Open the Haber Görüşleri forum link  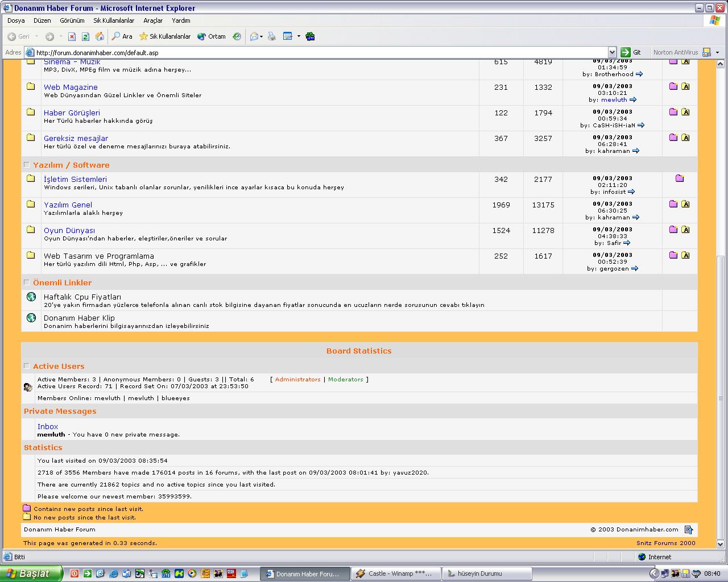[x=72, y=113]
